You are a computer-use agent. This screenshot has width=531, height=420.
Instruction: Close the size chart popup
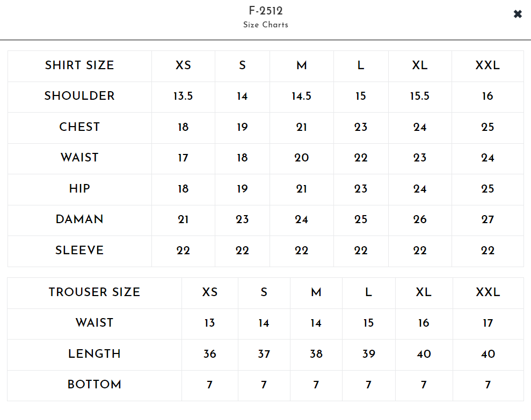518,14
